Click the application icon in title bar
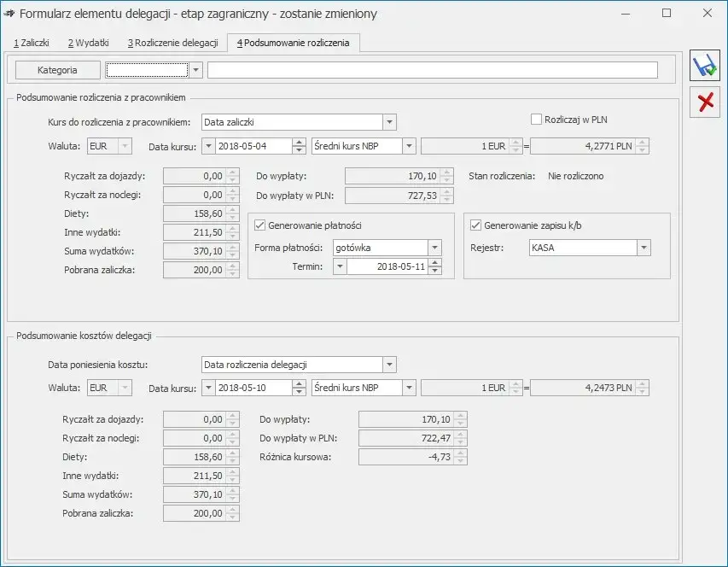This screenshot has height=567, width=728. point(10,14)
